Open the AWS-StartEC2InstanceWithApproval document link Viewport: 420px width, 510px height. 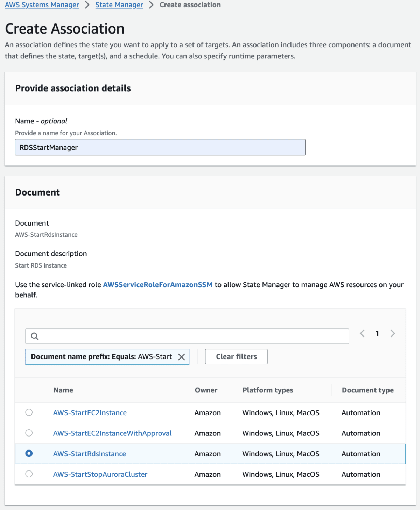(x=112, y=433)
